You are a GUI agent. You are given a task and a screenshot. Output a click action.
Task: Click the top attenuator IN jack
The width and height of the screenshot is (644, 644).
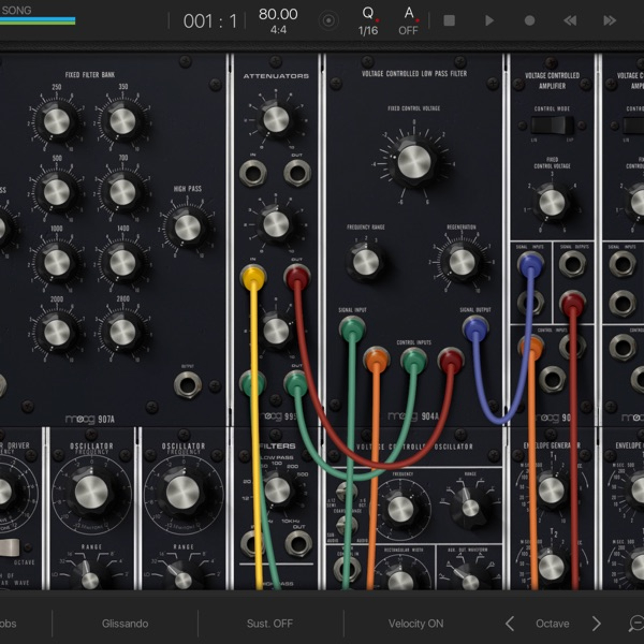(253, 173)
